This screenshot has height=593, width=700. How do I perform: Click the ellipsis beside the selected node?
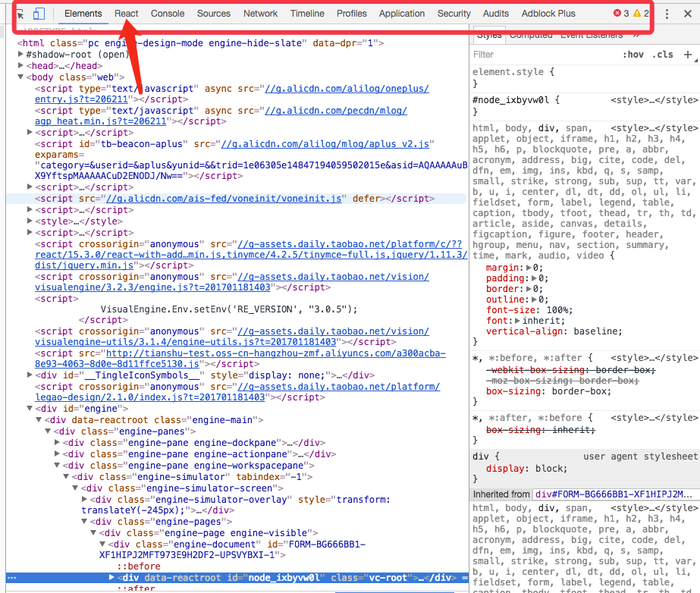tap(12, 577)
